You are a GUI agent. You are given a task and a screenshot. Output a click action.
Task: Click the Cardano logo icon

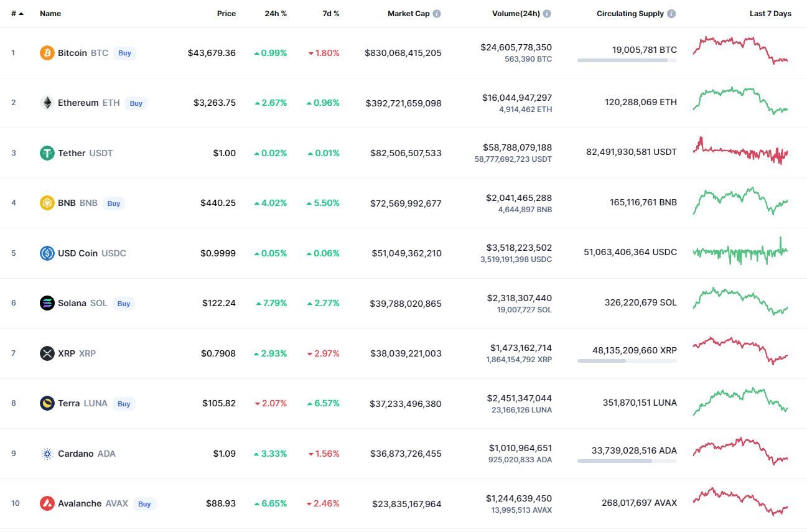pyautogui.click(x=47, y=454)
